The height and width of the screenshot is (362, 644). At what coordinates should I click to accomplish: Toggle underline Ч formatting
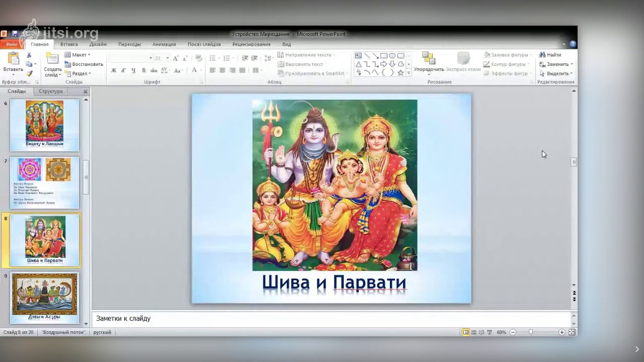pos(133,70)
